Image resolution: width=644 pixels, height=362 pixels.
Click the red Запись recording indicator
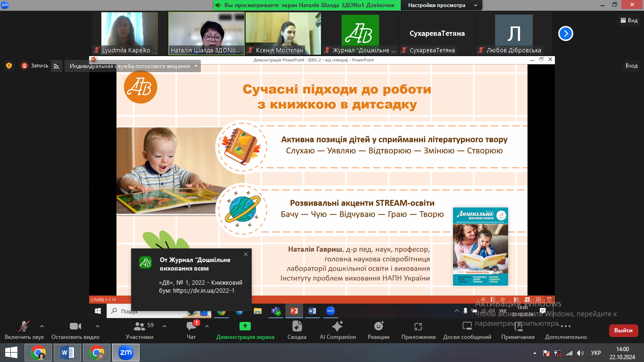coord(34,66)
